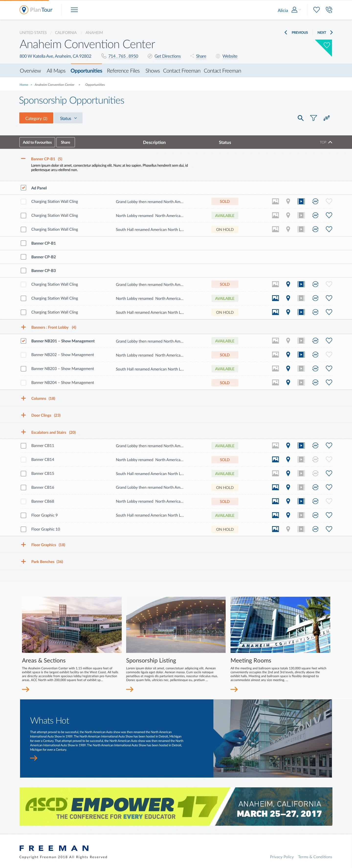352x868 pixels.
Task: Open the filter funnel icon
Action: point(314,118)
